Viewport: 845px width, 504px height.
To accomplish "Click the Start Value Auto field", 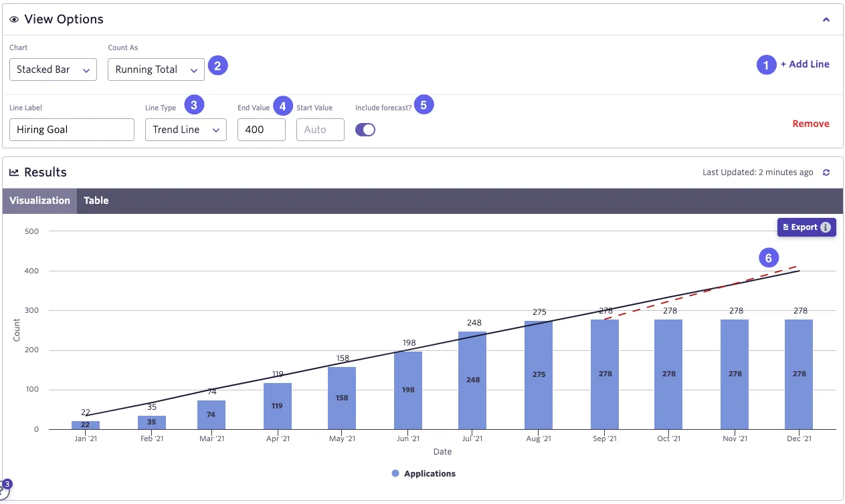I will tap(320, 130).
